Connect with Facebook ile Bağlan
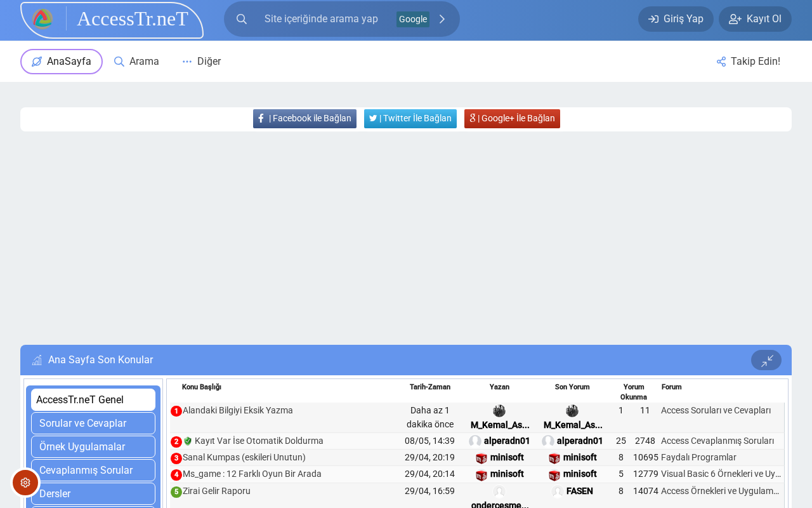 click(304, 119)
